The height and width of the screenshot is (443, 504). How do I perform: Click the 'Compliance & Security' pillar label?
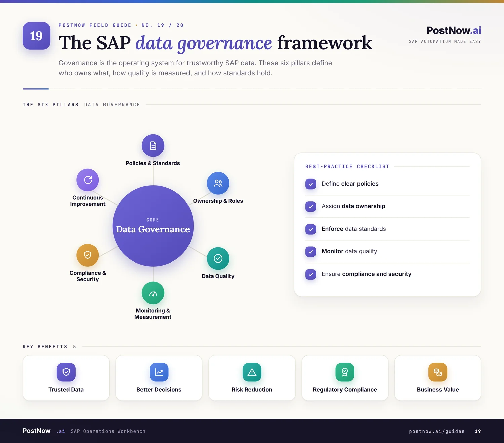pos(88,276)
